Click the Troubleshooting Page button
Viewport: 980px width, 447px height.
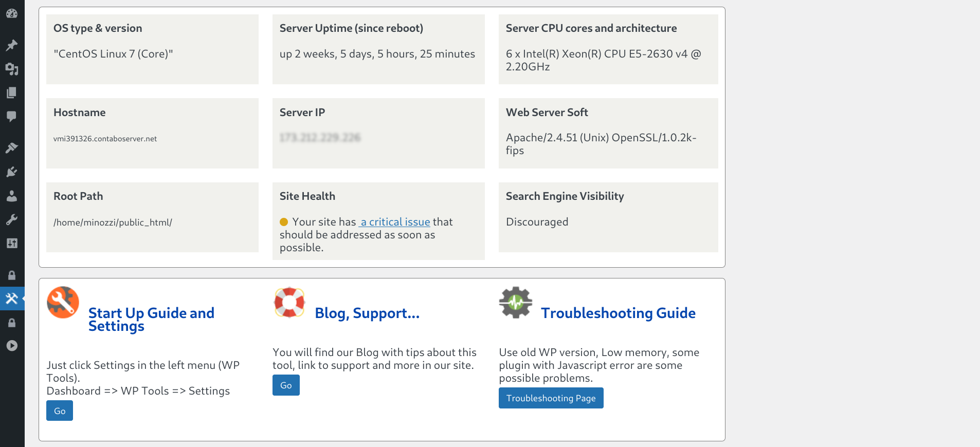click(551, 398)
